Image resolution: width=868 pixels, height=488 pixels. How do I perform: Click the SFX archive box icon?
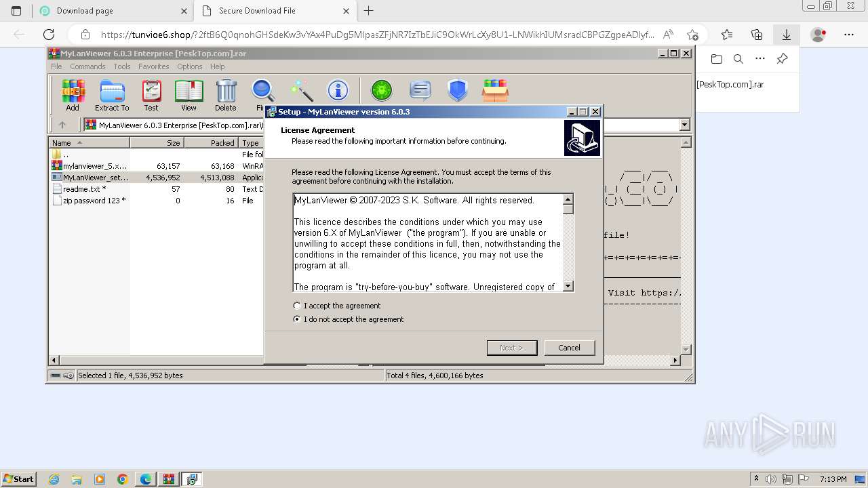coord(495,90)
